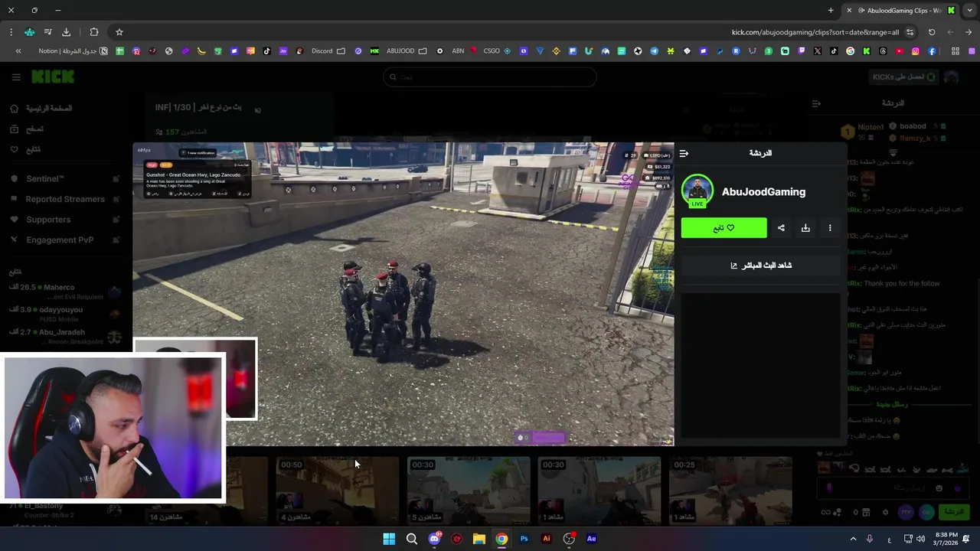Reload the Kick clips page
The width and height of the screenshot is (980, 551).
[932, 32]
